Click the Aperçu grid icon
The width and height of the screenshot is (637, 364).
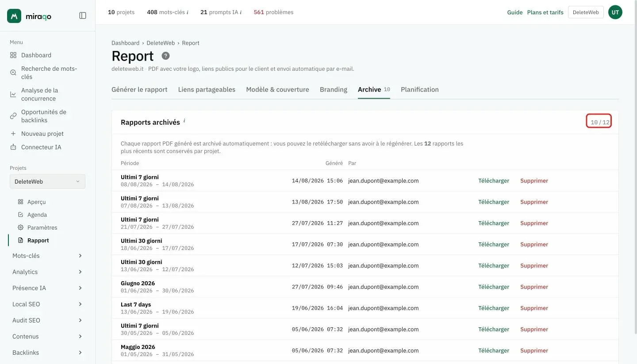20,202
